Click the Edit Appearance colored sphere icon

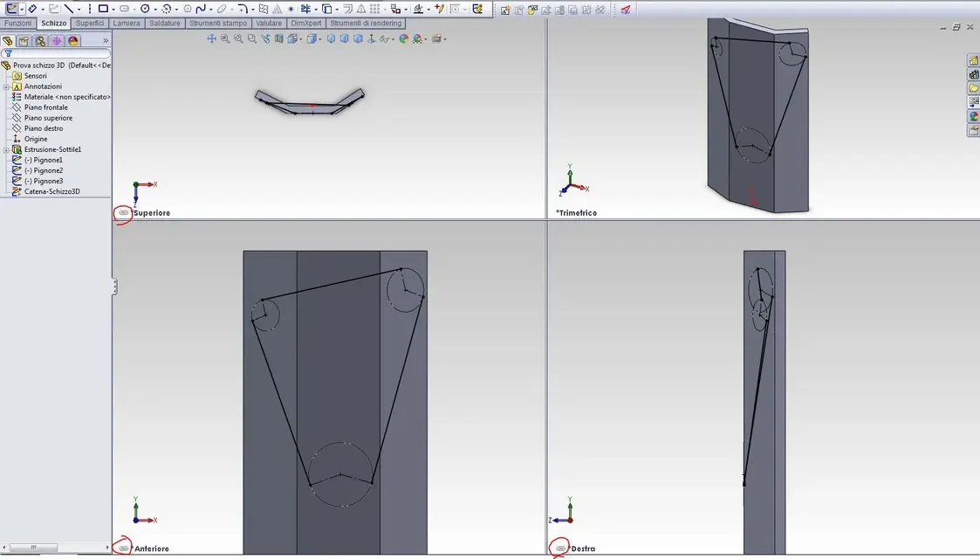click(404, 38)
